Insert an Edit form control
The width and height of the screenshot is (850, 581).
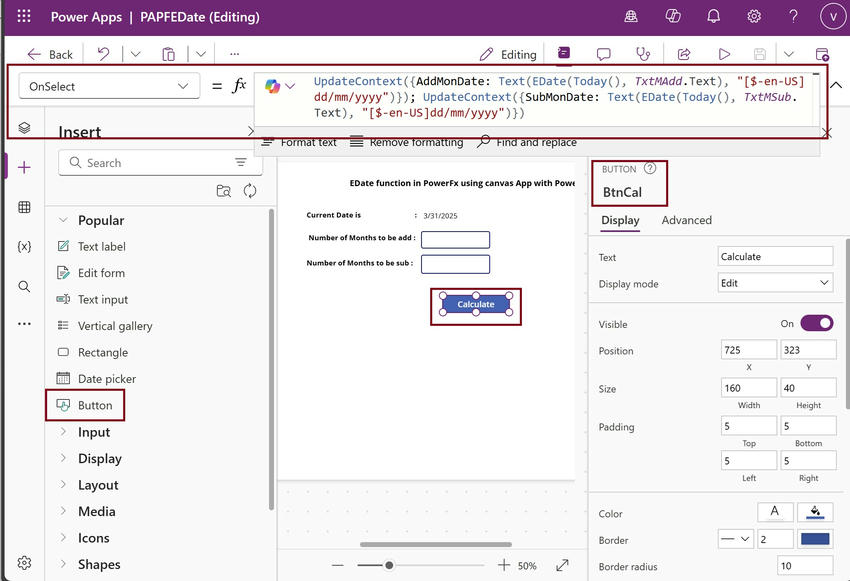91,273
